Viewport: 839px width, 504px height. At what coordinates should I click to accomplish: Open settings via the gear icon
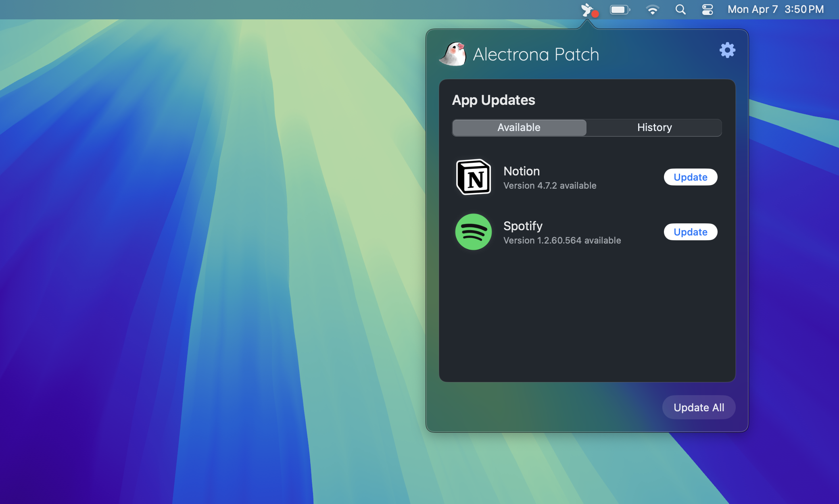[x=727, y=50]
